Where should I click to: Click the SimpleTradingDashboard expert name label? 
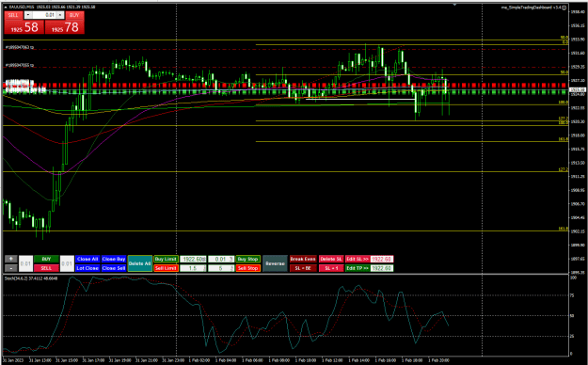point(531,8)
